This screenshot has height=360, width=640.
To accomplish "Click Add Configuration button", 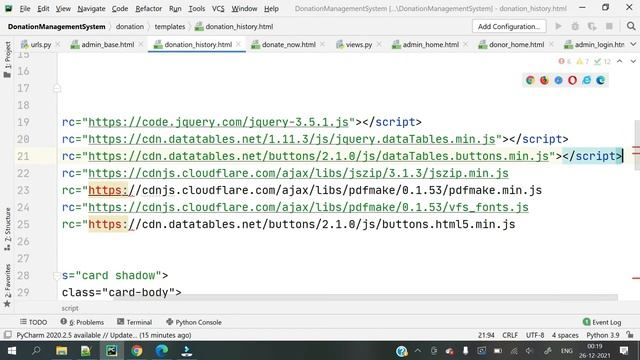I will 509,27.
